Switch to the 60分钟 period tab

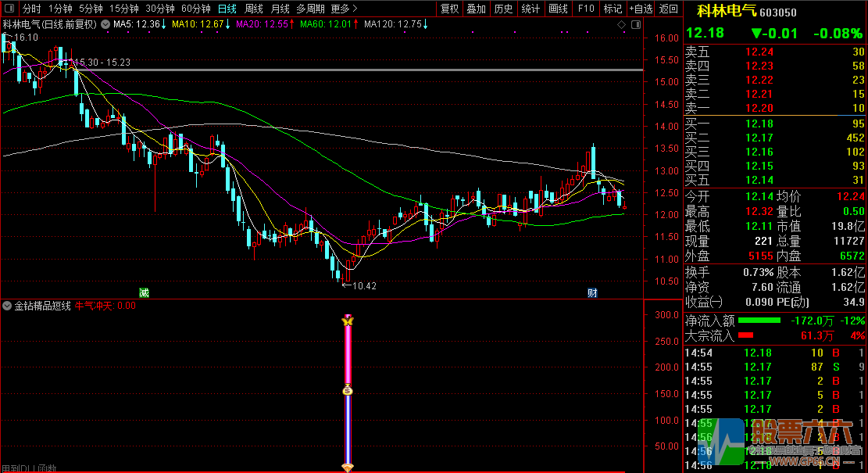coord(196,9)
